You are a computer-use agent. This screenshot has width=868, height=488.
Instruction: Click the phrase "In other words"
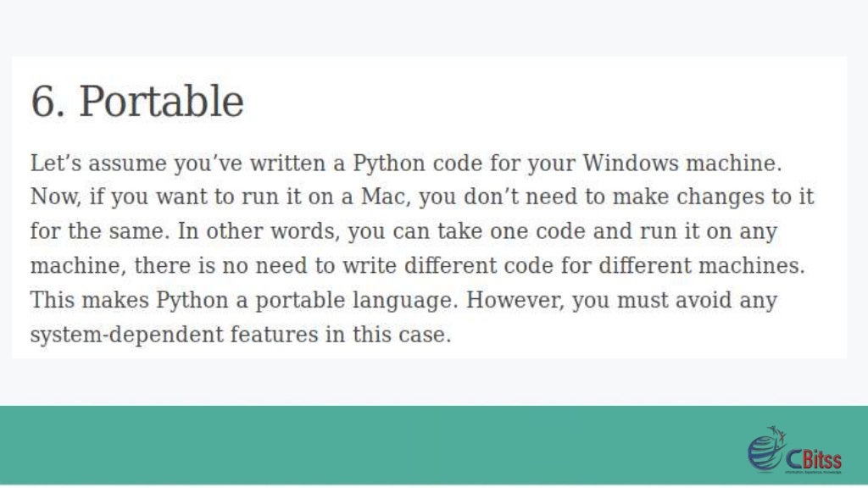point(259,231)
